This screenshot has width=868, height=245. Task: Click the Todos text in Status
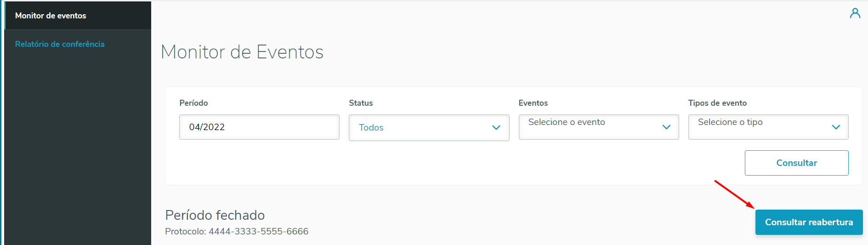(371, 128)
